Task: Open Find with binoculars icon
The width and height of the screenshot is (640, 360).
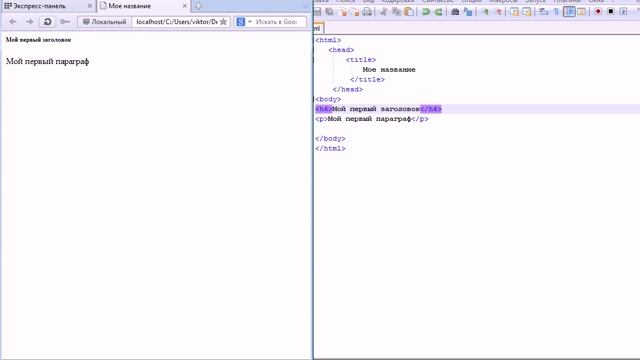Action: tap(455, 12)
